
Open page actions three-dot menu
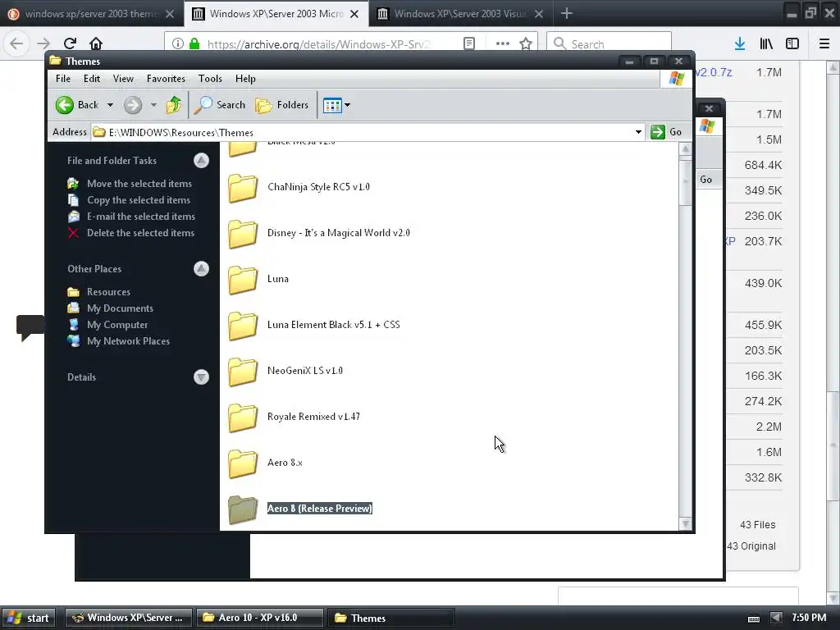click(503, 44)
